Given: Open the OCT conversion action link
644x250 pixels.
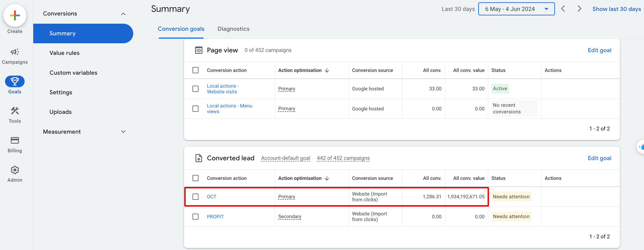Looking at the screenshot, I should [x=211, y=197].
